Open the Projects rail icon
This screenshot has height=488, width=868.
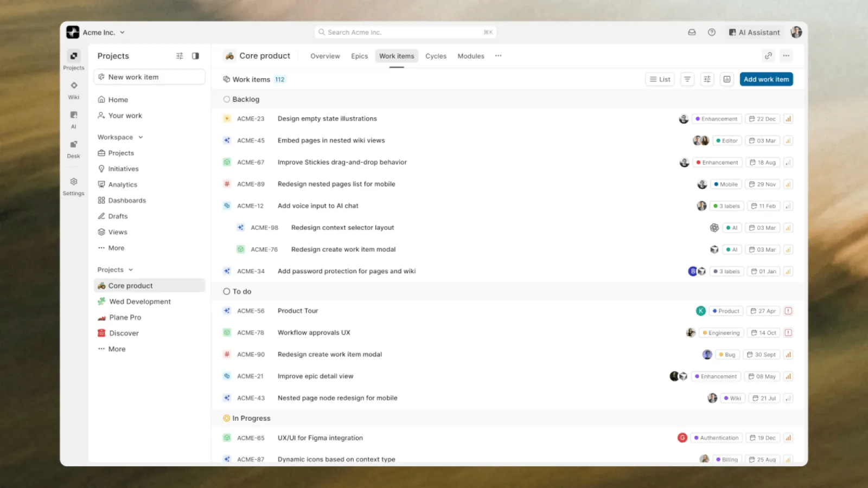pyautogui.click(x=74, y=56)
